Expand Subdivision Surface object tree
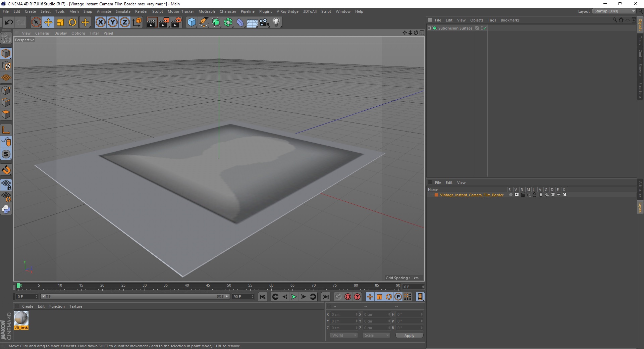This screenshot has height=349, width=644. (x=429, y=28)
